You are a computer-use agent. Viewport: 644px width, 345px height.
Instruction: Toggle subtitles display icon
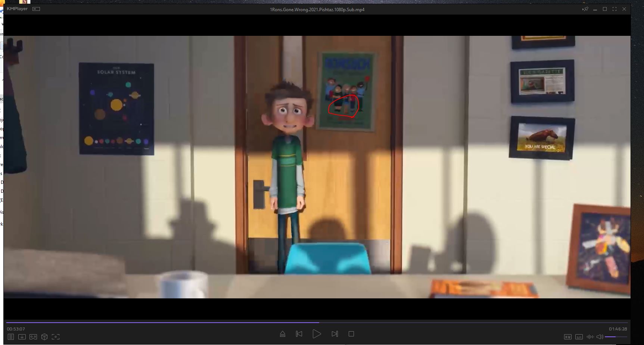(x=579, y=337)
